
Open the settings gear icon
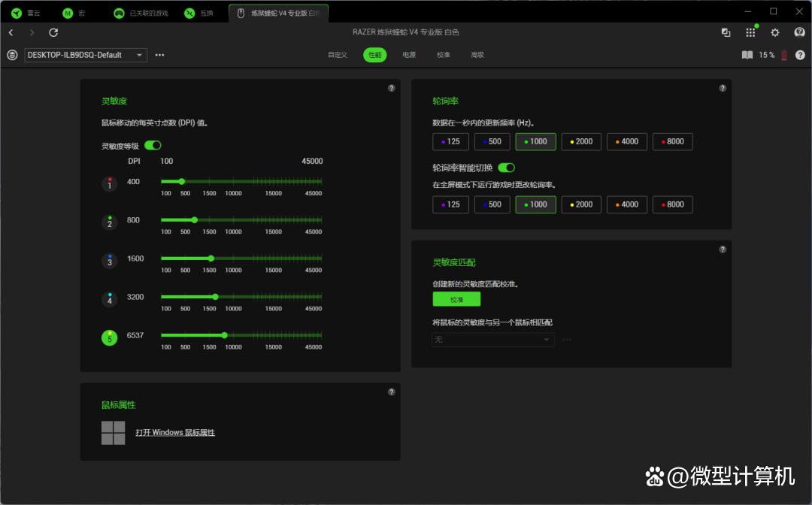775,32
